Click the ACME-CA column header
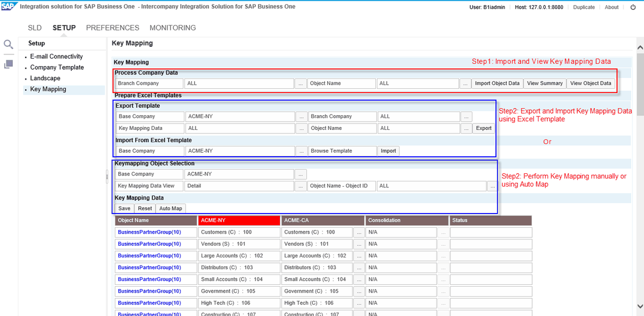The height and width of the screenshot is (316, 644). pos(323,221)
